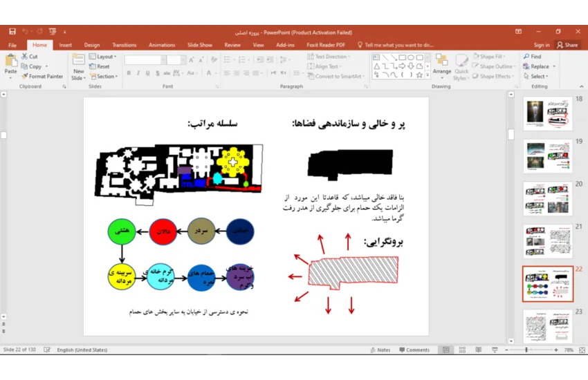Adjust the zoom slider handle
The height and width of the screenshot is (380, 588).
[526, 350]
